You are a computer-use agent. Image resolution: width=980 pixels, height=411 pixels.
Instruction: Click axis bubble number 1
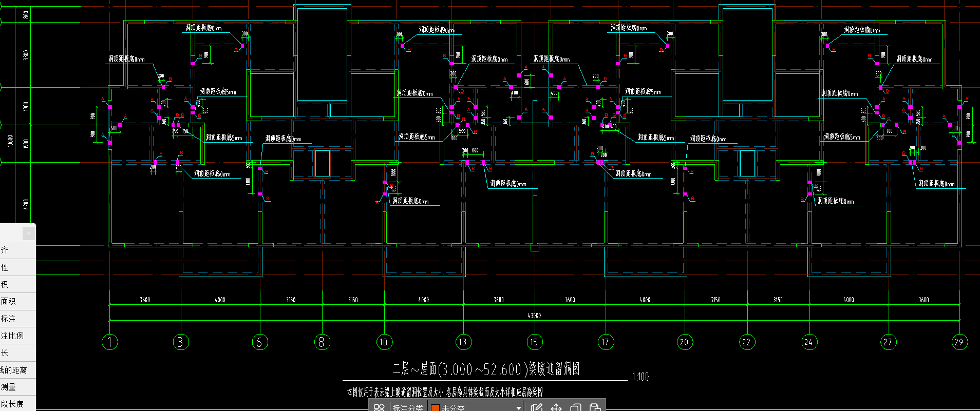point(110,342)
